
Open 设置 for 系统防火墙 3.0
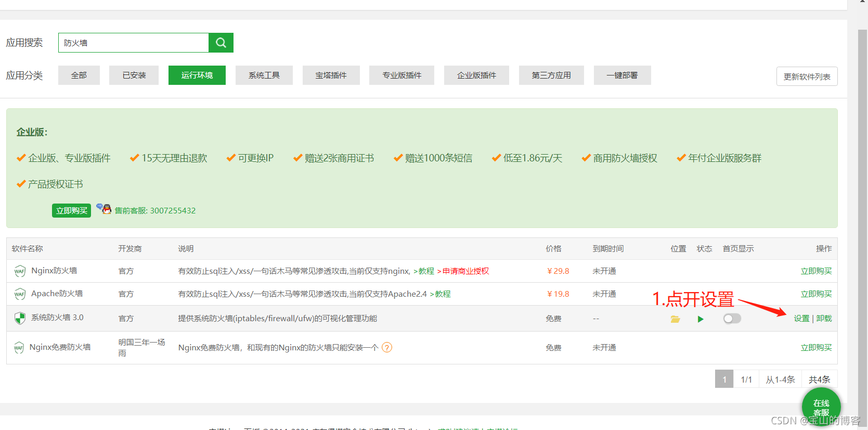point(801,319)
